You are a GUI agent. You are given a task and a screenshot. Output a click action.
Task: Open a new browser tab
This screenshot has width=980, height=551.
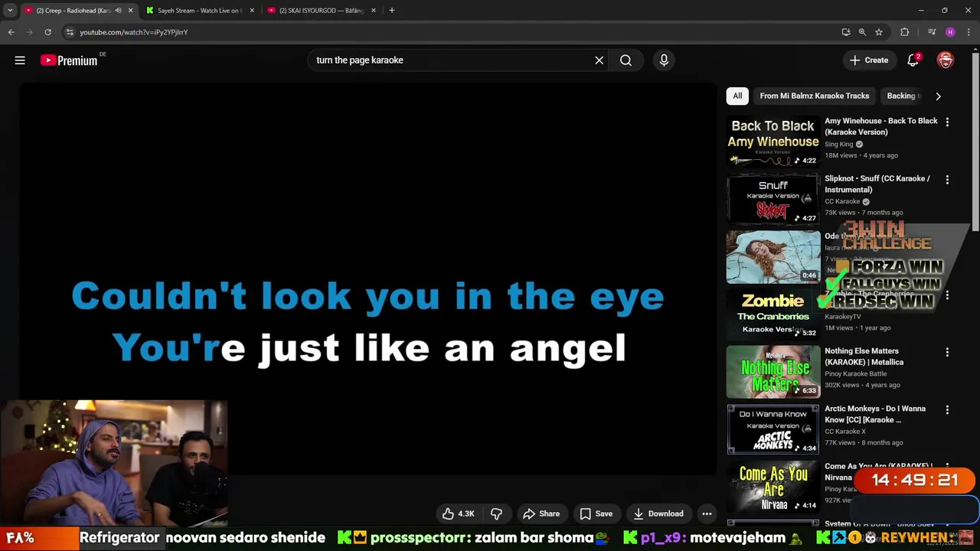tap(392, 11)
